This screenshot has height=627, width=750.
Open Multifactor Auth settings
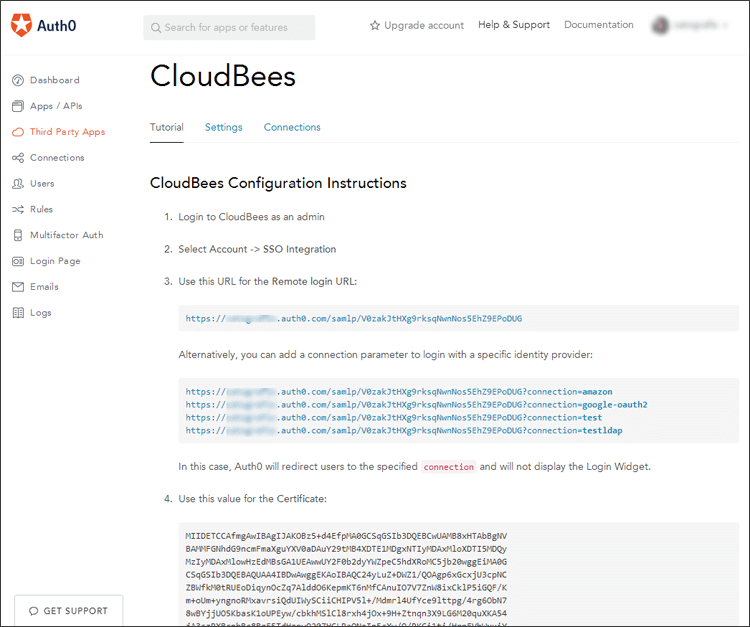[66, 235]
